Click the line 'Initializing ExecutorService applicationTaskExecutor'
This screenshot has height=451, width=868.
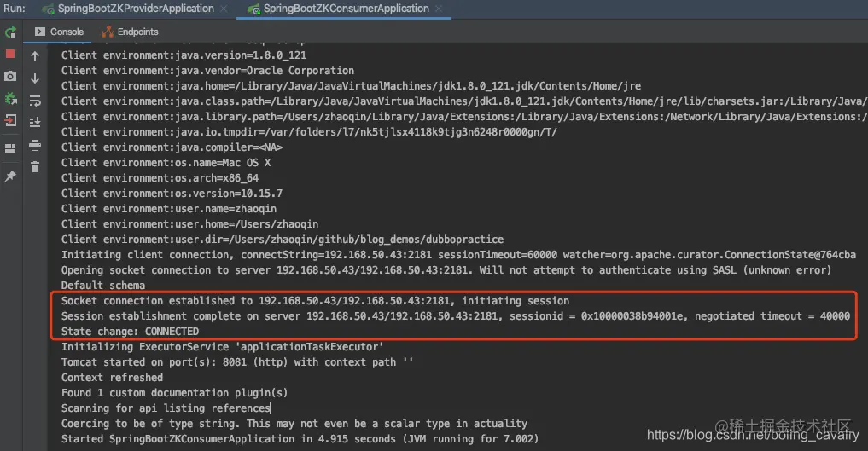coord(223,347)
